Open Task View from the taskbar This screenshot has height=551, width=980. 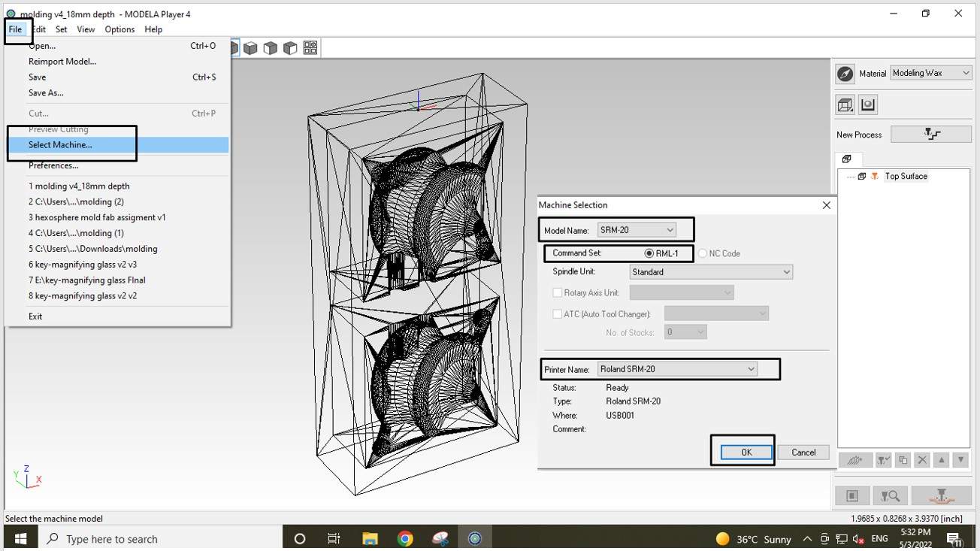pyautogui.click(x=334, y=538)
